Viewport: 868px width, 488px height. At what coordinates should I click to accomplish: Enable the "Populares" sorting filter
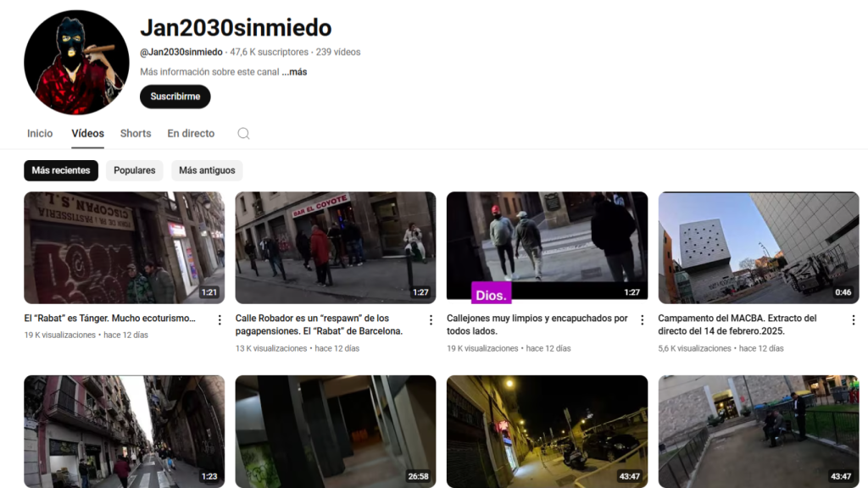coord(134,170)
